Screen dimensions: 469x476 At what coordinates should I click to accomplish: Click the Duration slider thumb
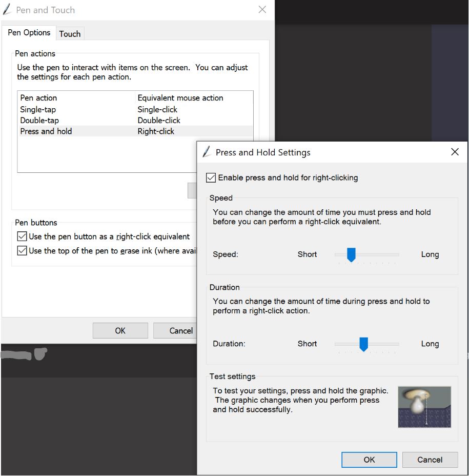pos(363,344)
